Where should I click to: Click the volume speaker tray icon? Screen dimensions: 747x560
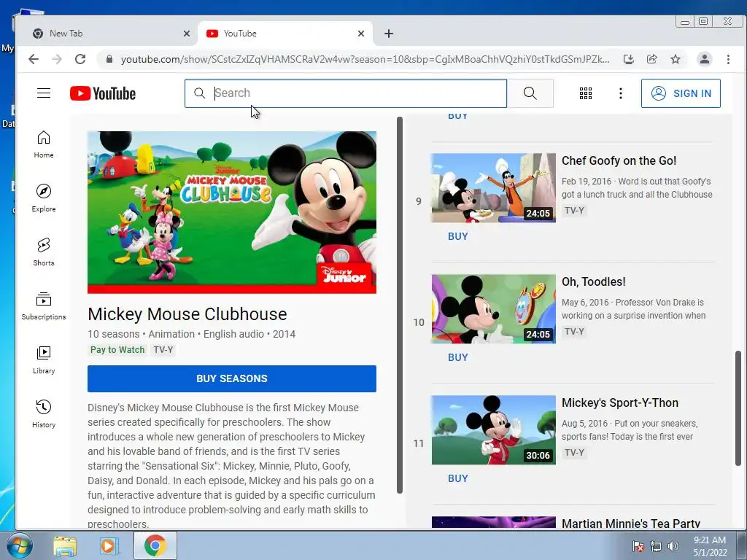[673, 546]
